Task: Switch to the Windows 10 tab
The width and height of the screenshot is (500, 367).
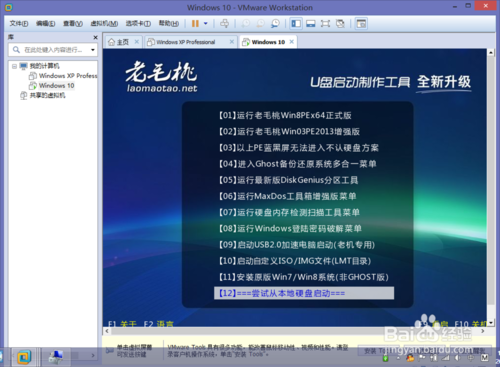Action: click(x=268, y=42)
